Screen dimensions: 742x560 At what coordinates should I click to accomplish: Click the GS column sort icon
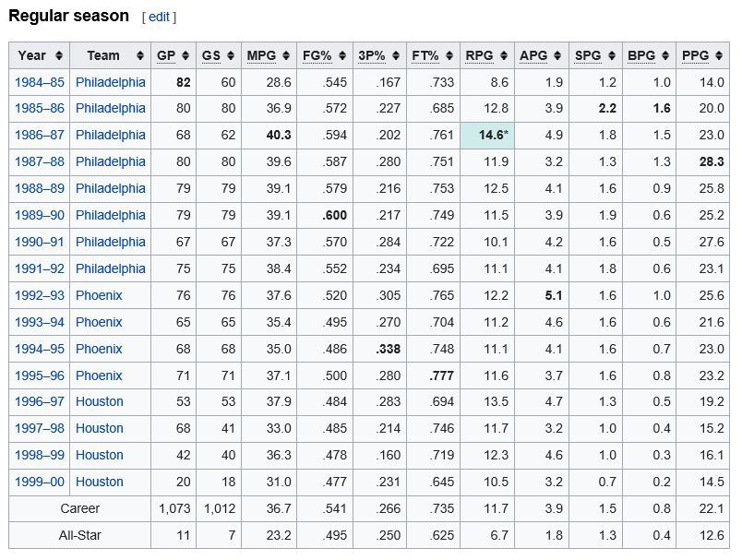231,56
